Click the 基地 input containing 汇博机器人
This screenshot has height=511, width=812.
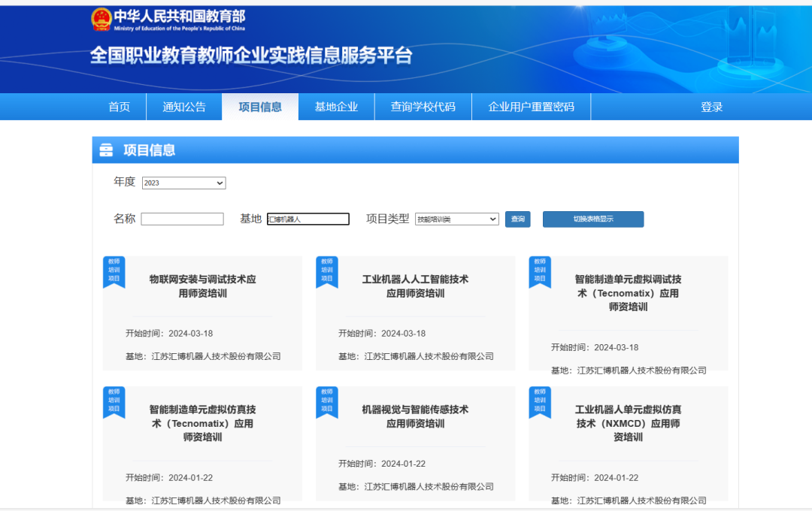(308, 219)
